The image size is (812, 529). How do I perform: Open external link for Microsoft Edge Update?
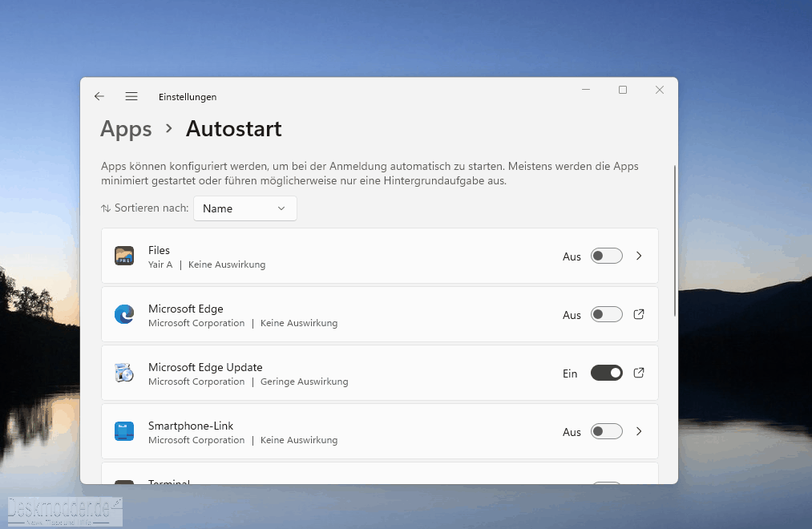point(639,373)
